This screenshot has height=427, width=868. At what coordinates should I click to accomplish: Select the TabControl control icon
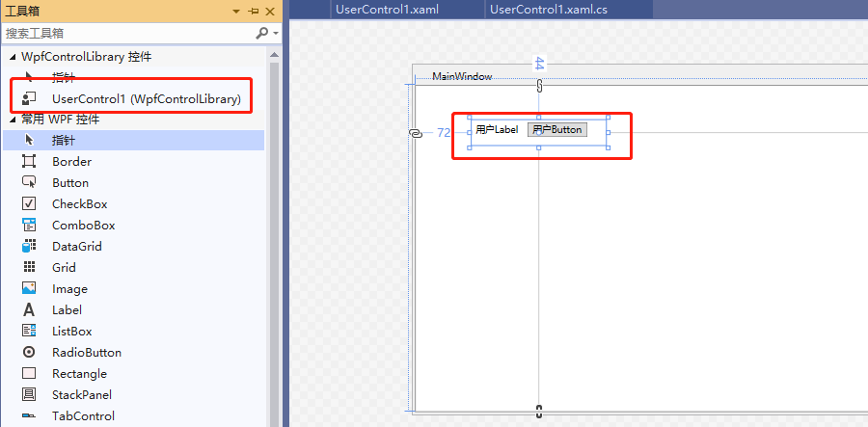coord(29,415)
